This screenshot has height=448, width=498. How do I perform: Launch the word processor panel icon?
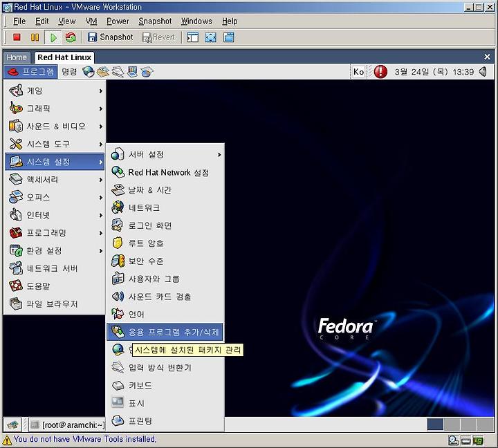[118, 72]
